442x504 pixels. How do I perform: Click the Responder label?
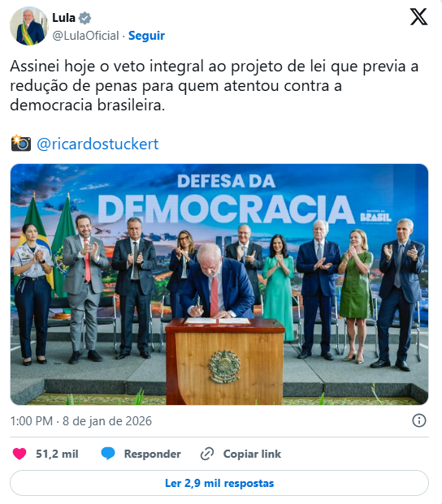click(153, 454)
